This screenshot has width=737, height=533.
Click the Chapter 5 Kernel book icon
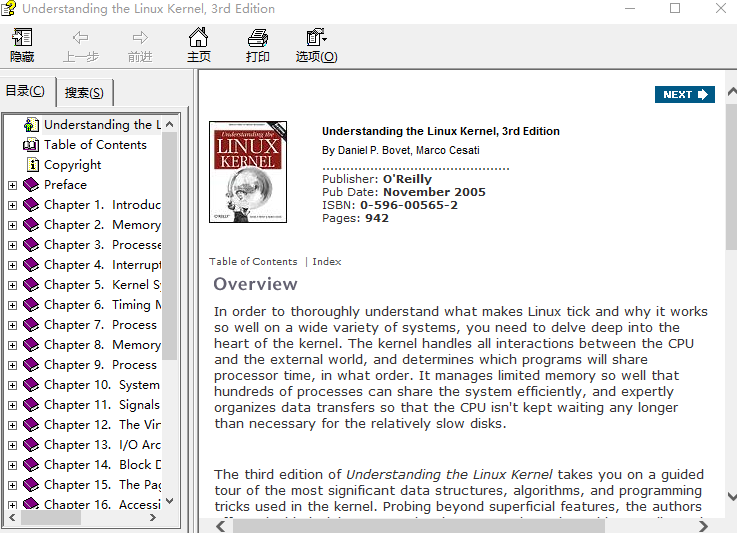pos(32,285)
